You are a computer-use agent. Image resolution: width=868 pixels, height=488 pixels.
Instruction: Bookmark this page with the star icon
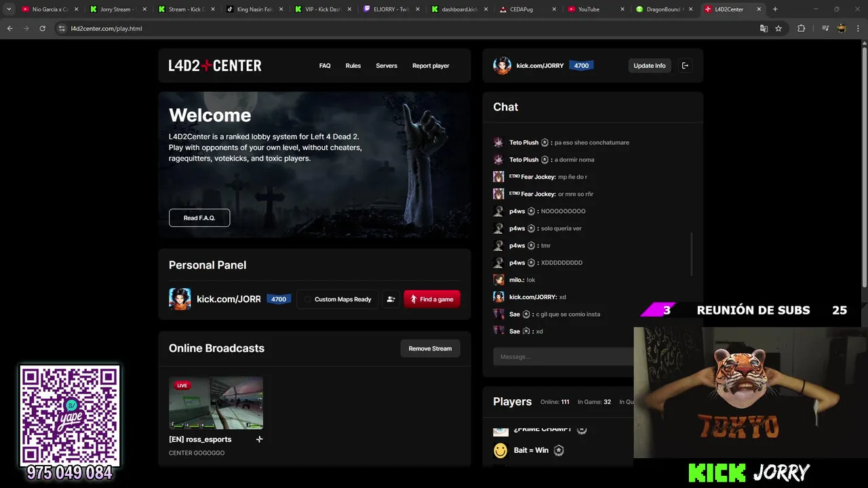point(778,28)
